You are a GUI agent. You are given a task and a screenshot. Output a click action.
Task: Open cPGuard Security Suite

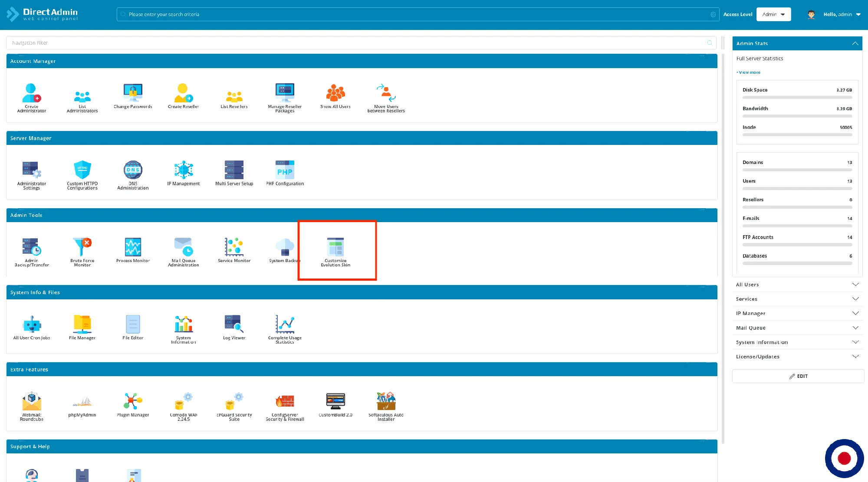click(234, 407)
